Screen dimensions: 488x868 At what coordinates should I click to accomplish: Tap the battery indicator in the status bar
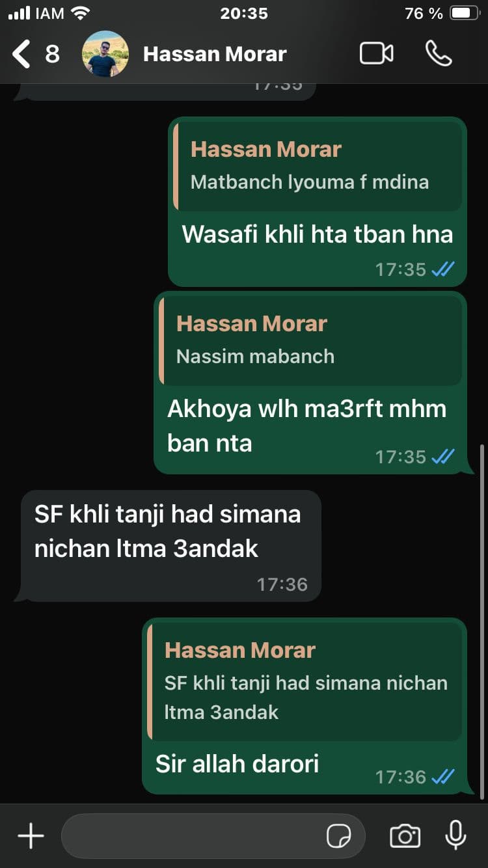(x=465, y=13)
